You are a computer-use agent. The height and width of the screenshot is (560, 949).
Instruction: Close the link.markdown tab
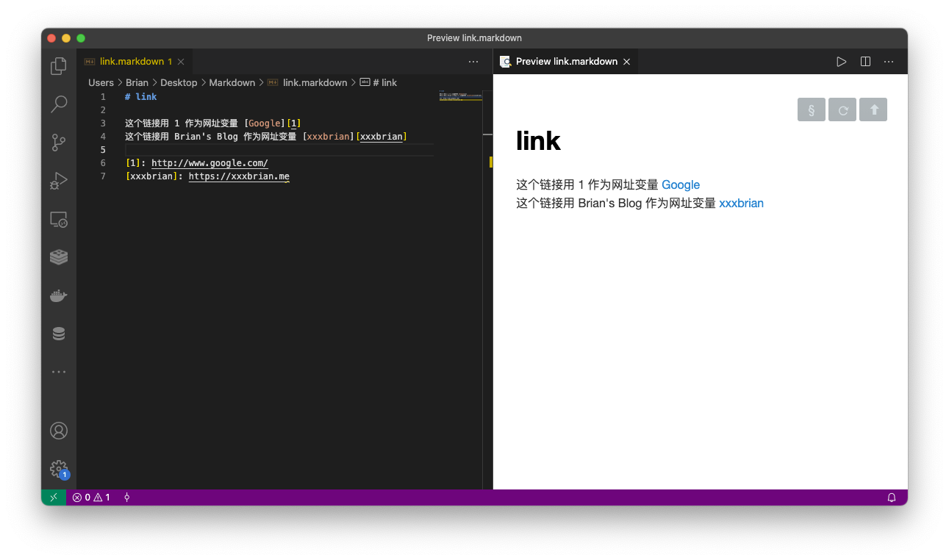pos(181,62)
